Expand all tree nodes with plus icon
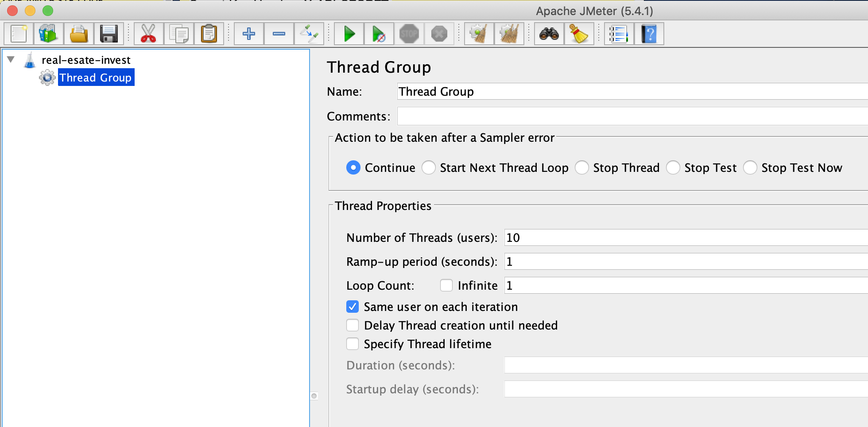This screenshot has height=427, width=868. point(249,34)
